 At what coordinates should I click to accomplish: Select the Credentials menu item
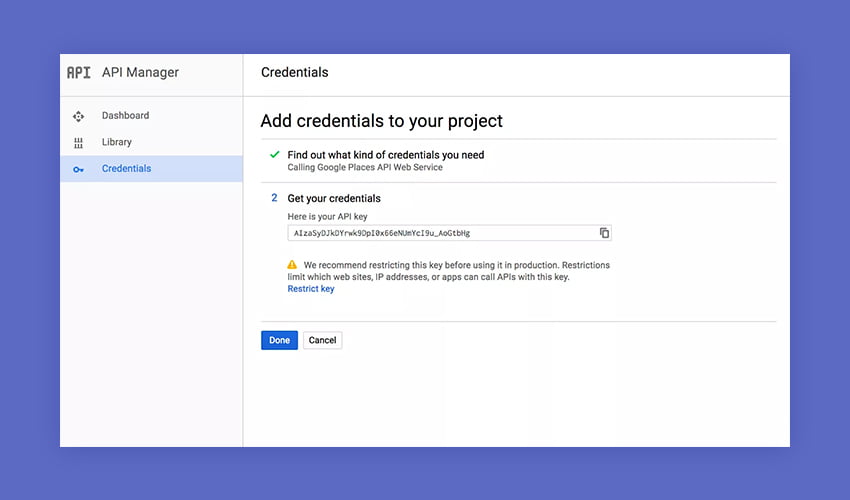[151, 169]
